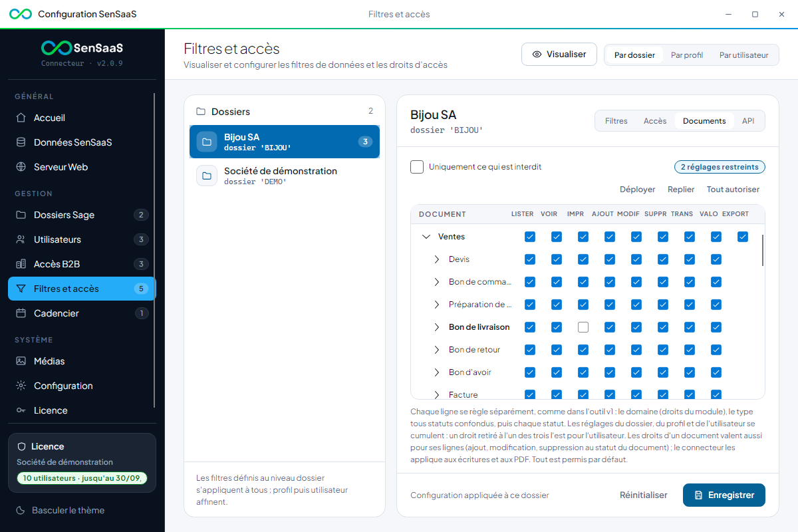Open the API tab
The width and height of the screenshot is (798, 532).
[748, 121]
